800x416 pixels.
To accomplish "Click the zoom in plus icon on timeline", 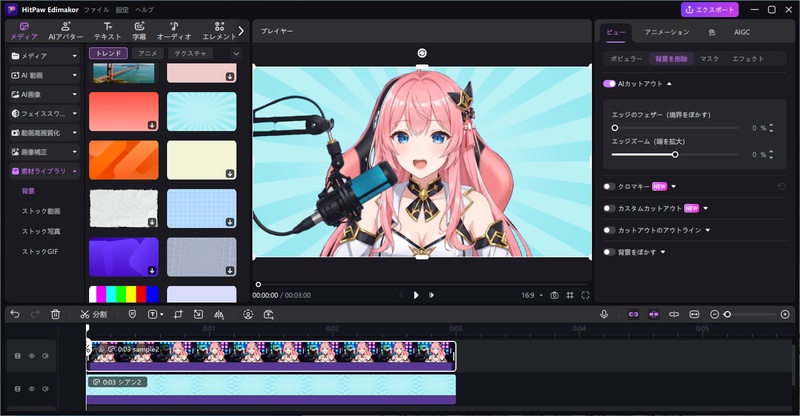I will click(785, 314).
